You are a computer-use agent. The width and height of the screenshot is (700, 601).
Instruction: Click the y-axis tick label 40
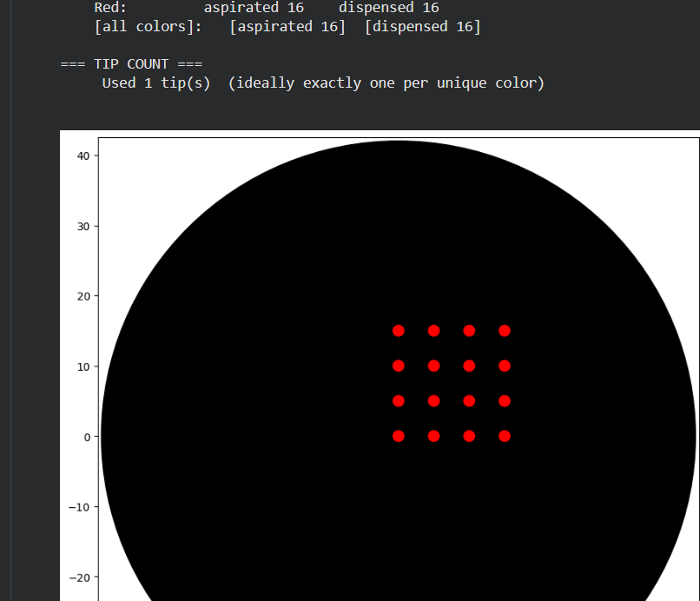[82, 156]
